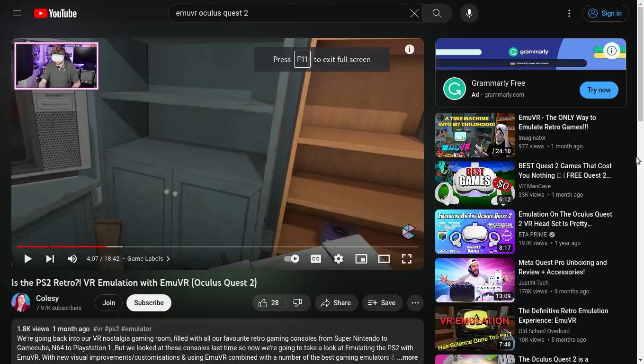The image size is (644, 364).
Task: Open Definitive Retro Emulation Experience title
Action: coord(563,316)
